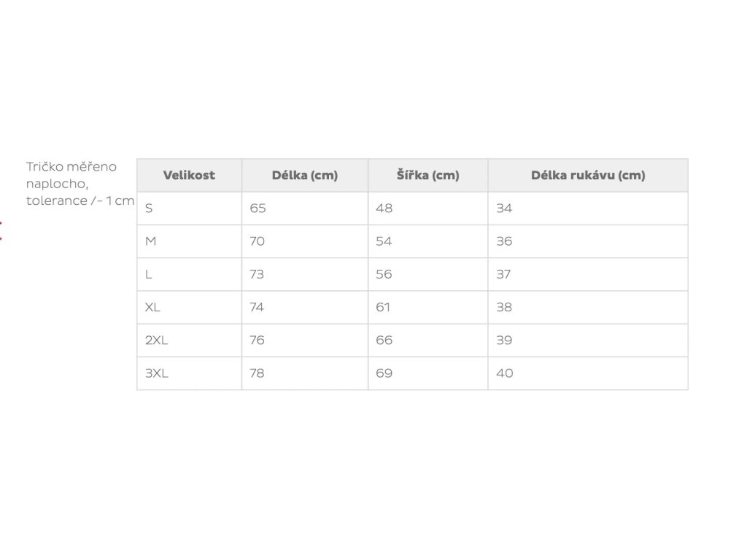
Task: Click the sleeve length value 34
Action: pos(505,209)
